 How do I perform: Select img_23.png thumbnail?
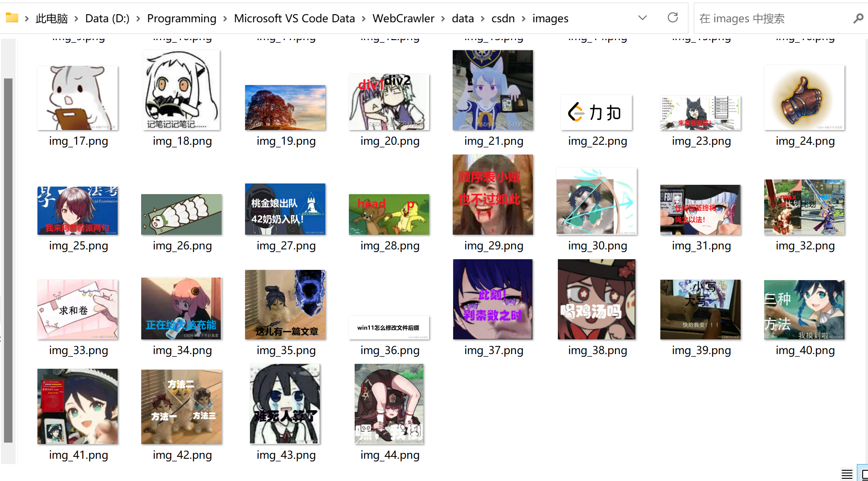[x=700, y=113]
